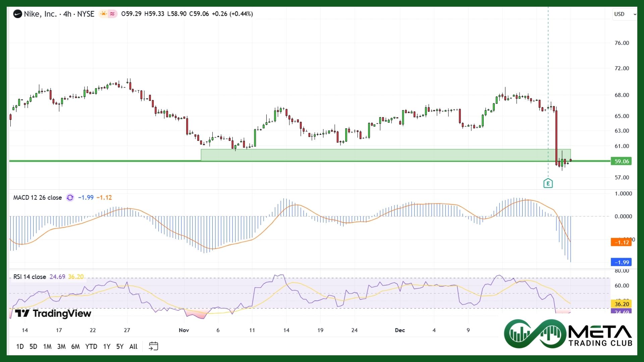The image size is (644, 362).
Task: Click Nike, Inc. symbol title
Action: 40,14
